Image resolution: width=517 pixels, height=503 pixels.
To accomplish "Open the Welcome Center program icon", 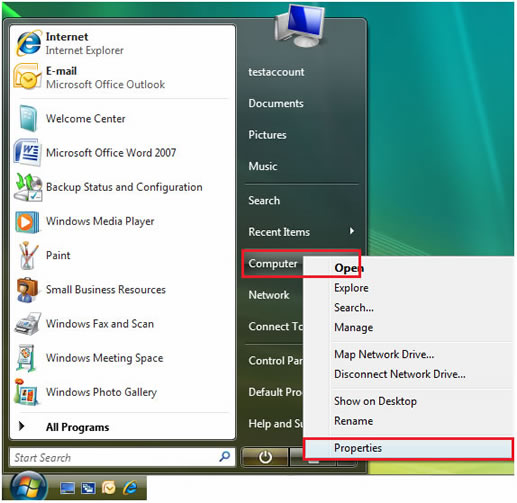I will pyautogui.click(x=28, y=118).
